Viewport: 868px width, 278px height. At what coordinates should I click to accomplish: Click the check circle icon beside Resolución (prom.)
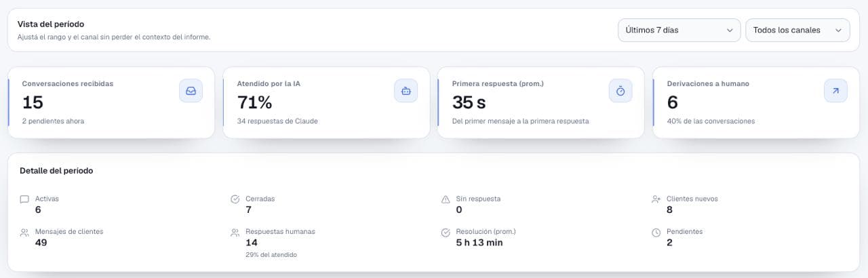pos(446,233)
